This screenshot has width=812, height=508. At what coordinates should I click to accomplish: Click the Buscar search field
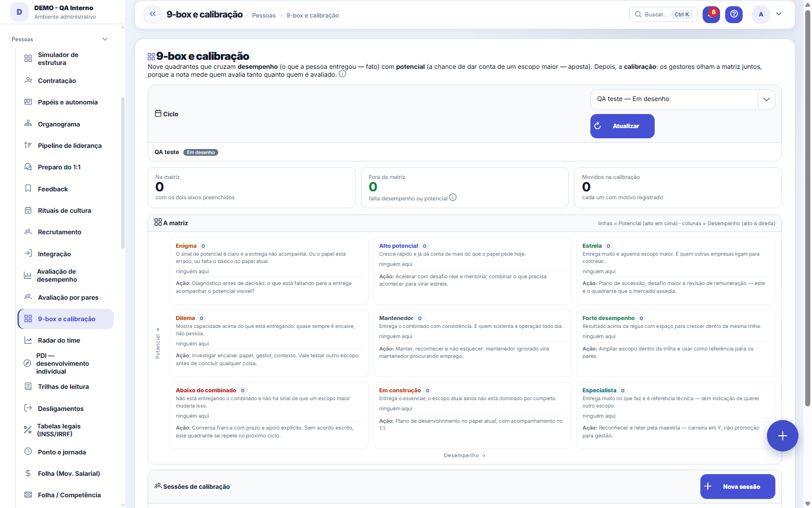coord(663,15)
